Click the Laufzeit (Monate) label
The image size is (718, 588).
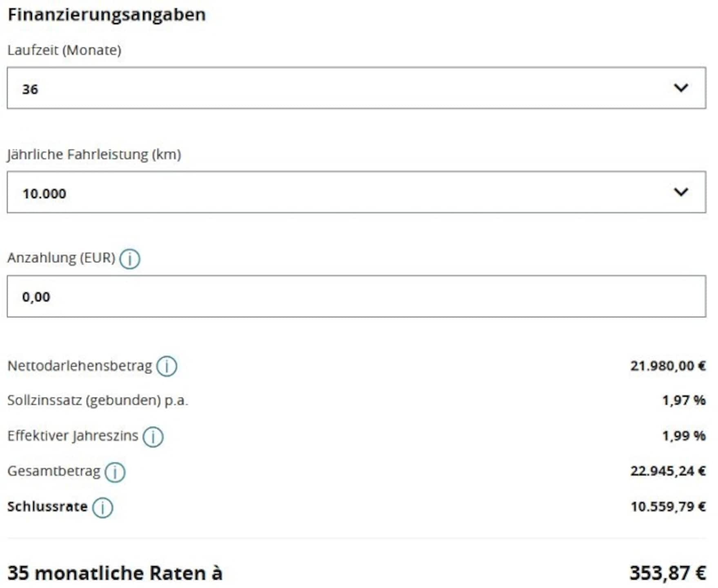(64, 50)
